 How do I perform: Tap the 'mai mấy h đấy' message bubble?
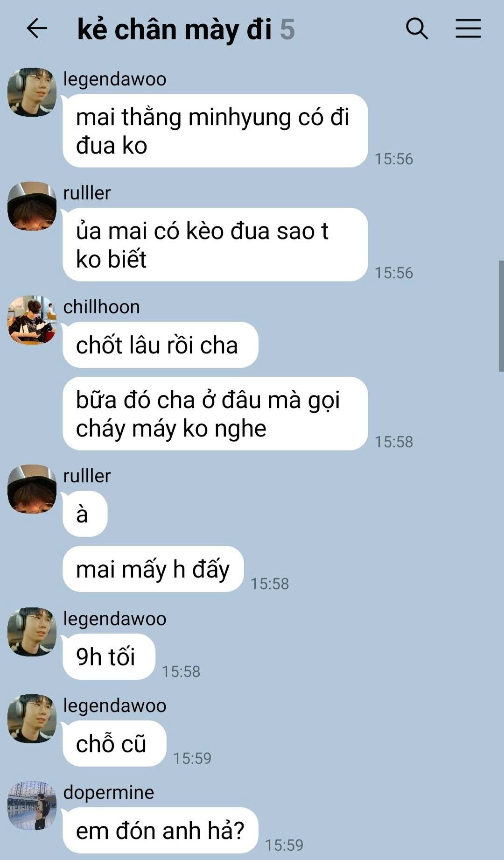[153, 569]
